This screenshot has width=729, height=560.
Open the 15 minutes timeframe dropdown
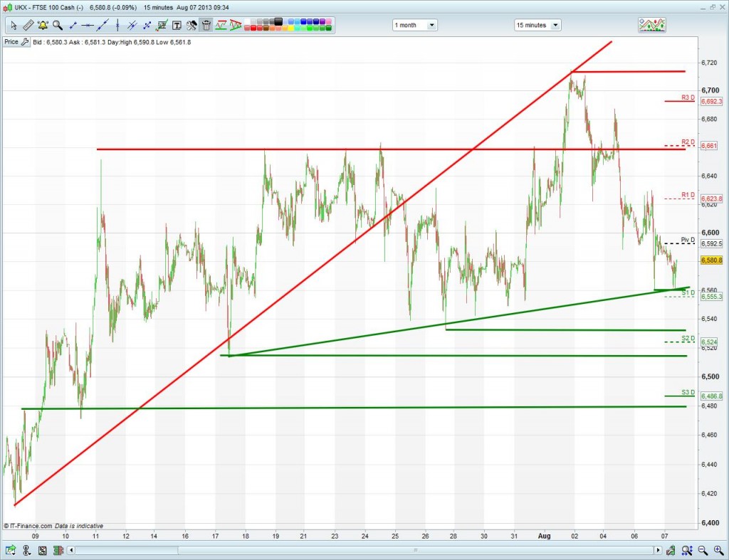coord(537,25)
